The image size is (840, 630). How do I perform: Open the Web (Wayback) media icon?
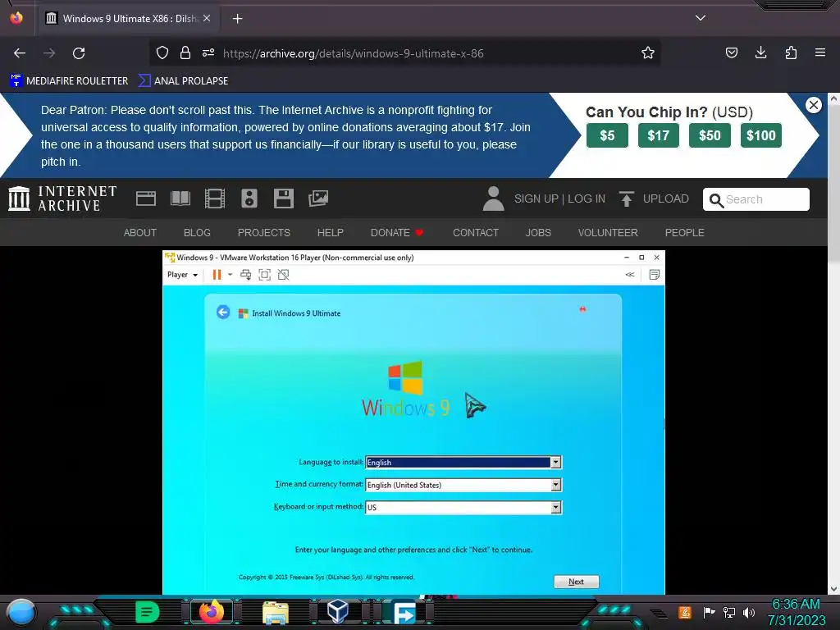click(x=146, y=199)
